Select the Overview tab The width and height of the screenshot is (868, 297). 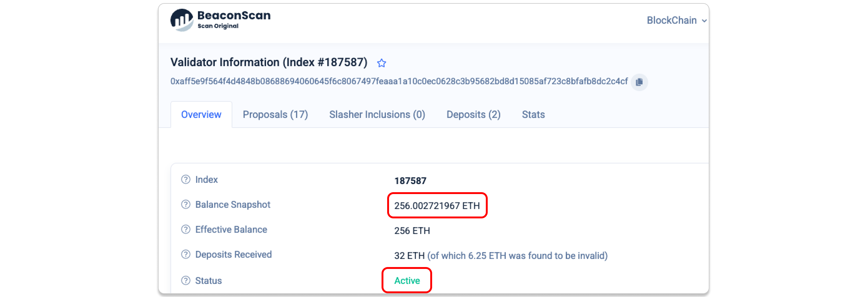(x=201, y=114)
